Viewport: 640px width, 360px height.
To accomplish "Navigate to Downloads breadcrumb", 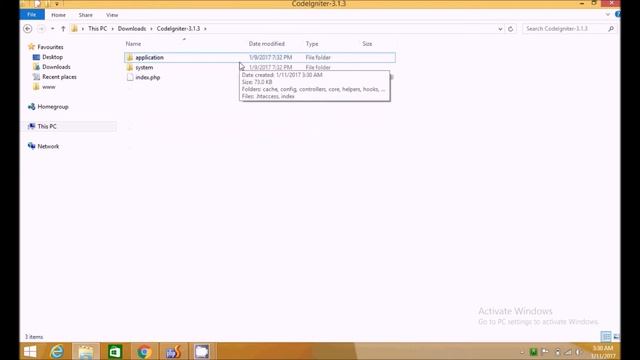I will point(132,29).
